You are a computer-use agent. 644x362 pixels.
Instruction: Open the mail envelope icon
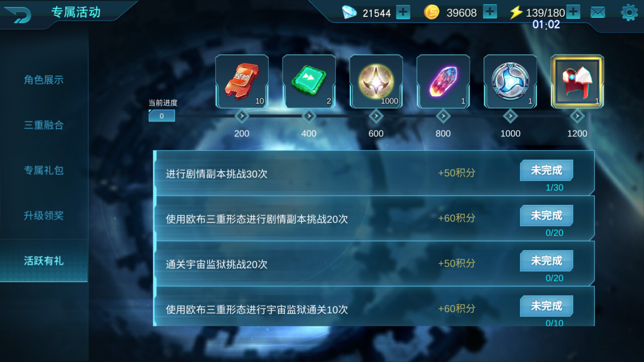(598, 13)
